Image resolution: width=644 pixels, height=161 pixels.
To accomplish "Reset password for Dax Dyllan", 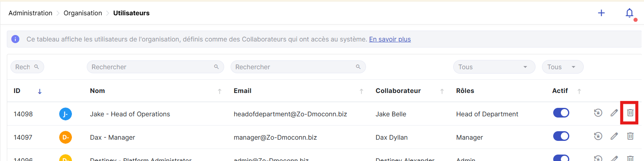I will coord(598,136).
